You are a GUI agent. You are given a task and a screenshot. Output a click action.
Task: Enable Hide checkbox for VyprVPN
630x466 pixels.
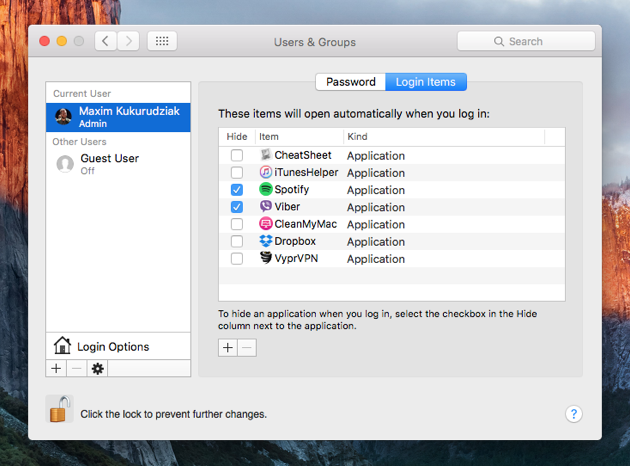pyautogui.click(x=237, y=258)
